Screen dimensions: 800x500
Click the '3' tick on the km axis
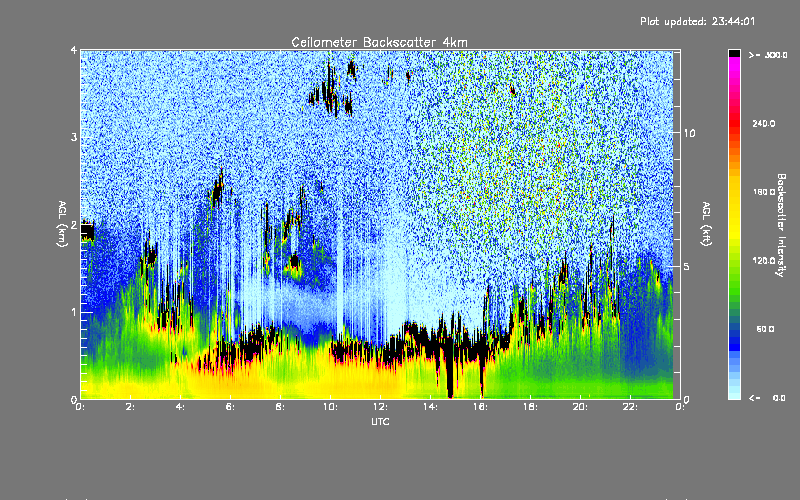pyautogui.click(x=74, y=137)
